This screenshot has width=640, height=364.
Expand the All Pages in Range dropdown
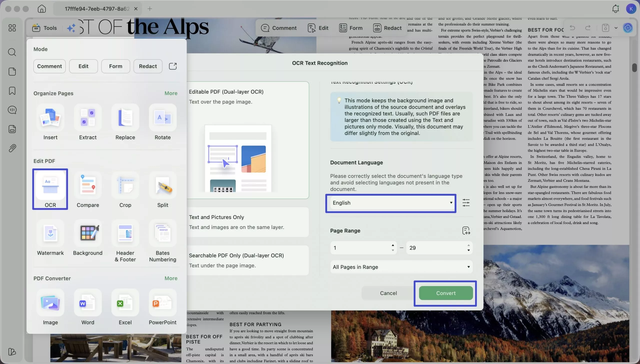coord(401,267)
